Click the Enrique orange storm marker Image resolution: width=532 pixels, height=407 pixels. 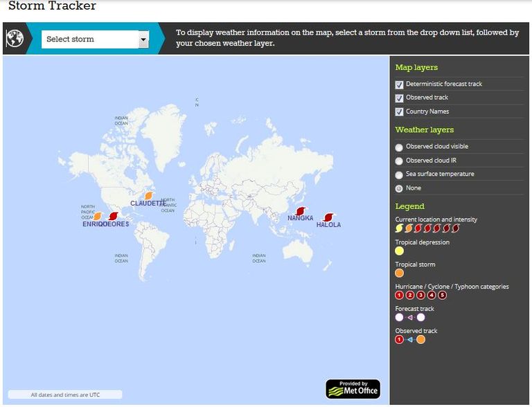click(98, 216)
